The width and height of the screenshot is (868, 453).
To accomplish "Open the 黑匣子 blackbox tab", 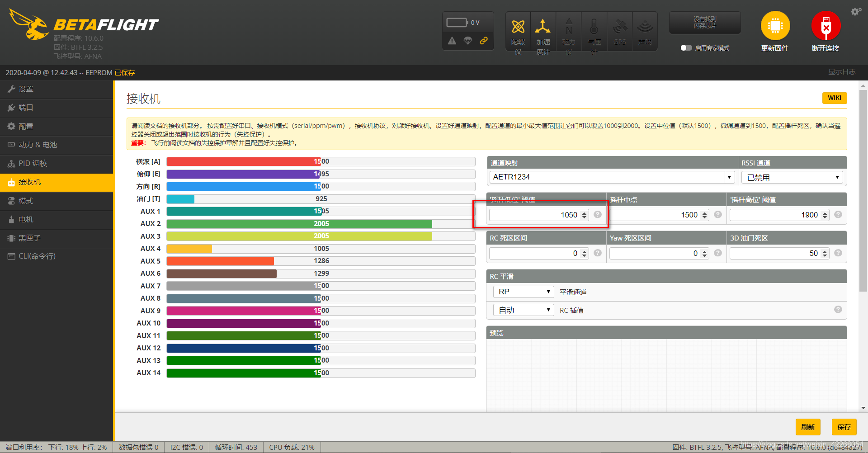I will click(x=57, y=238).
